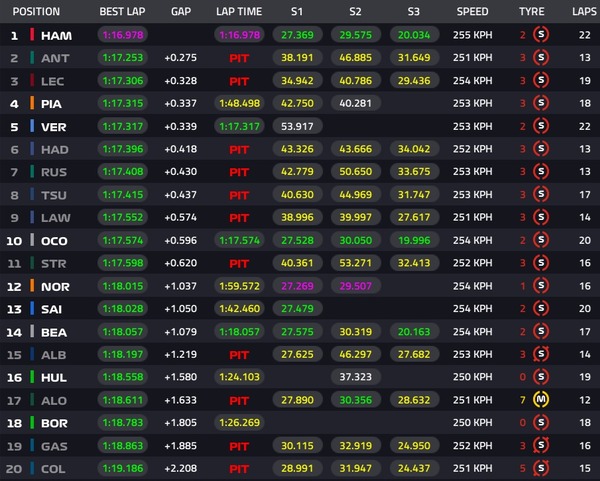Click Alonso's yellow medium tyre icon
Screen dimensions: 600x481
point(541,399)
